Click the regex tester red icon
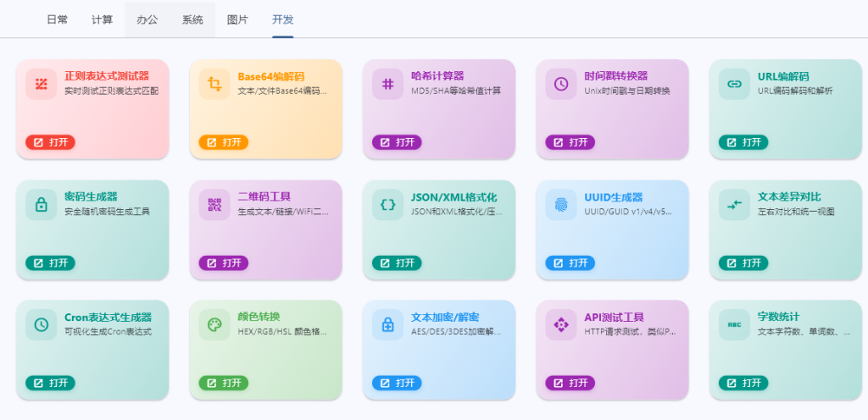Screen dimensions: 868x420 [41, 84]
